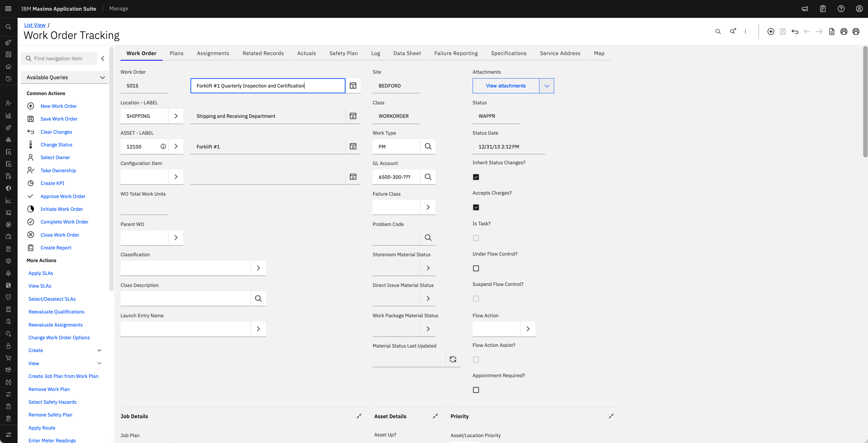
Task: Click the Work Type lookup magnifier
Action: click(428, 146)
